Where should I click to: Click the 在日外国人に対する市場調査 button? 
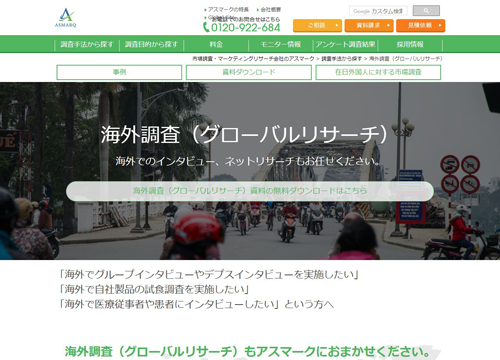[378, 72]
